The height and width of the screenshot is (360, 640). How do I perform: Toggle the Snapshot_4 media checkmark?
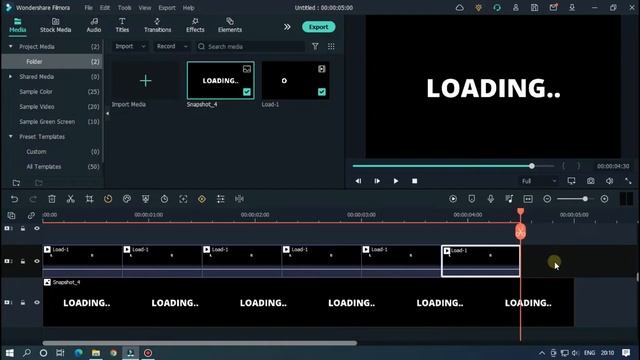click(247, 92)
